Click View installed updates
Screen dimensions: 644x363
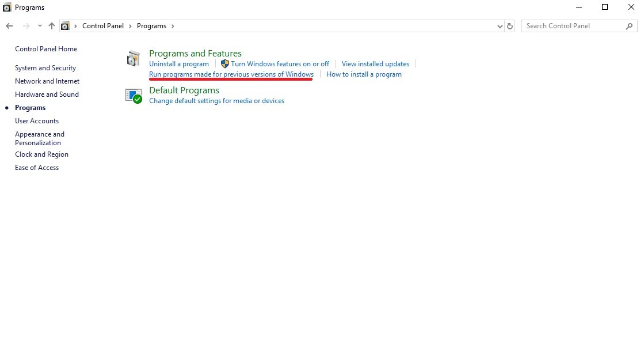click(375, 64)
